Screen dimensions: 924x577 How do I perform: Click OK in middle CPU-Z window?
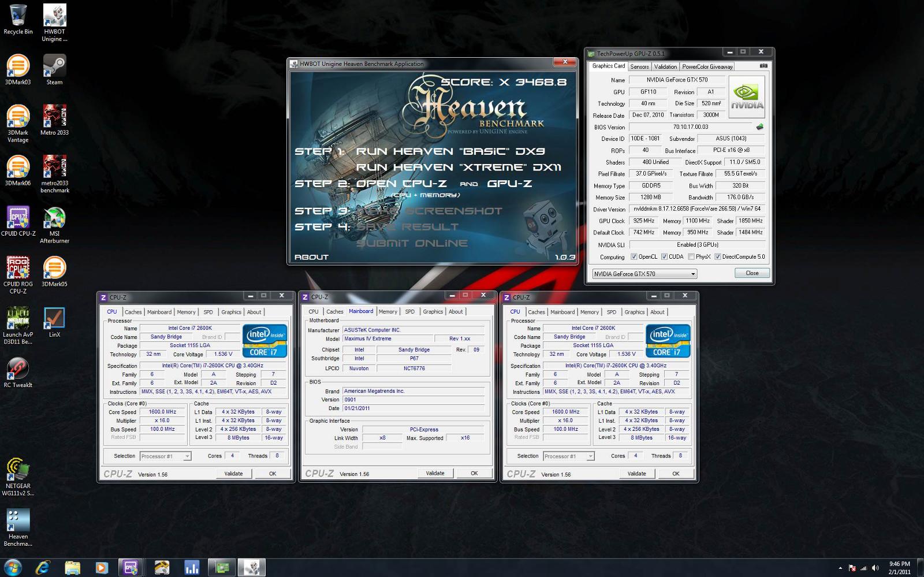(474, 474)
